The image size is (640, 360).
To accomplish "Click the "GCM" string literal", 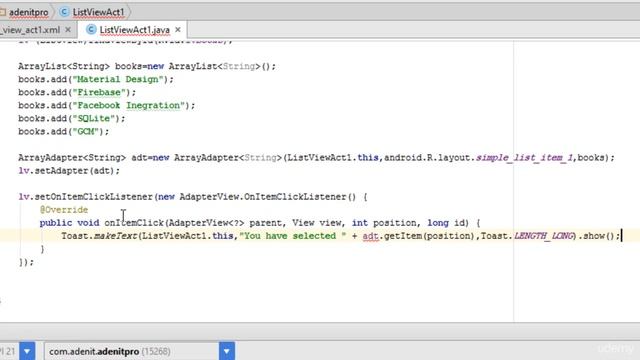I will tap(85, 131).
